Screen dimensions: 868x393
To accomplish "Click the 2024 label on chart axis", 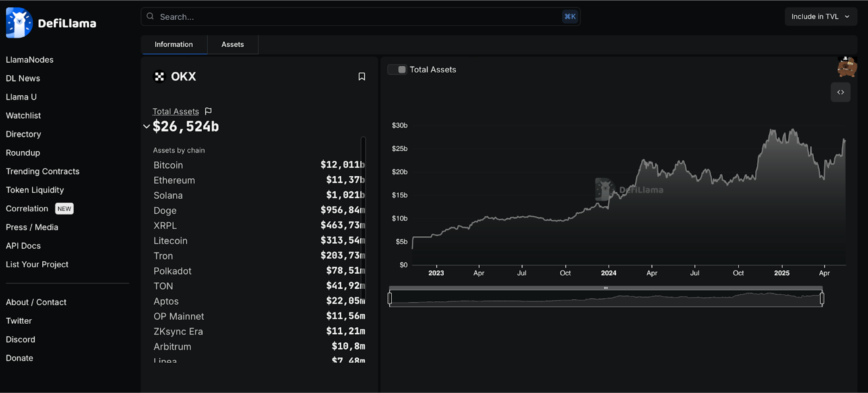I will (x=609, y=273).
